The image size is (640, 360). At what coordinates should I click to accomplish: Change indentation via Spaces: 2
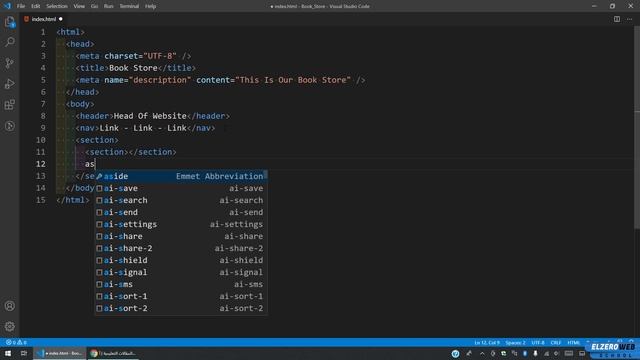point(515,342)
